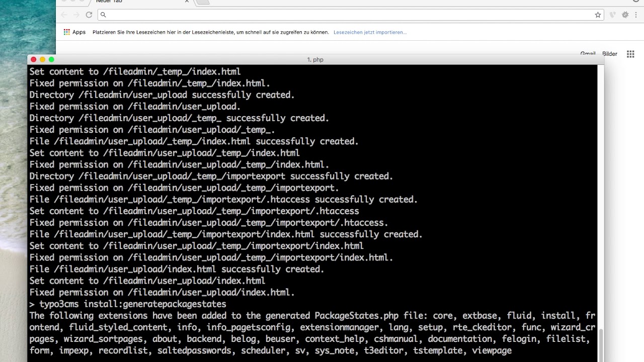Click 'Directory /fileadmin/user_upload successfully created.' line
Image resolution: width=644 pixels, height=362 pixels.
click(162, 95)
